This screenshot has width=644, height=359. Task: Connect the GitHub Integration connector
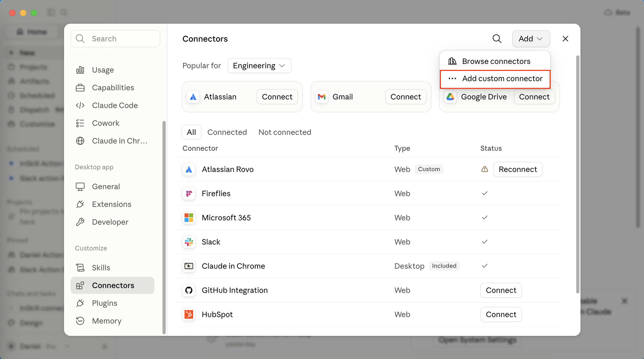tap(501, 290)
